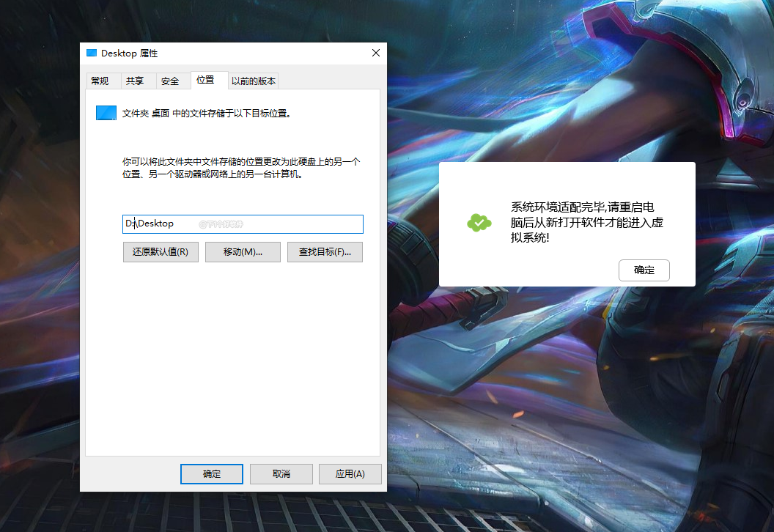Click the Desktop 属性 window title text

[129, 53]
